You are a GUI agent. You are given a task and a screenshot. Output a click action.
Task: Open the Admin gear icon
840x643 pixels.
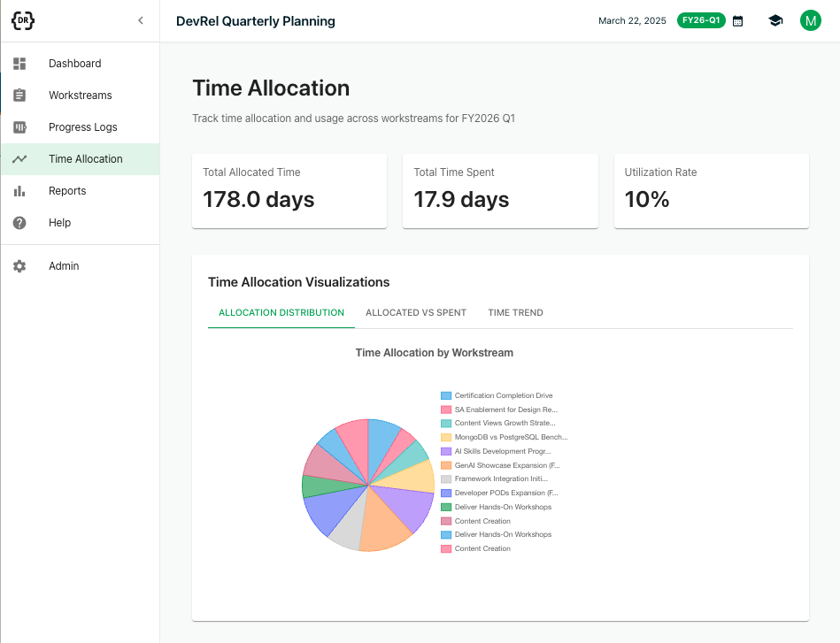(19, 266)
